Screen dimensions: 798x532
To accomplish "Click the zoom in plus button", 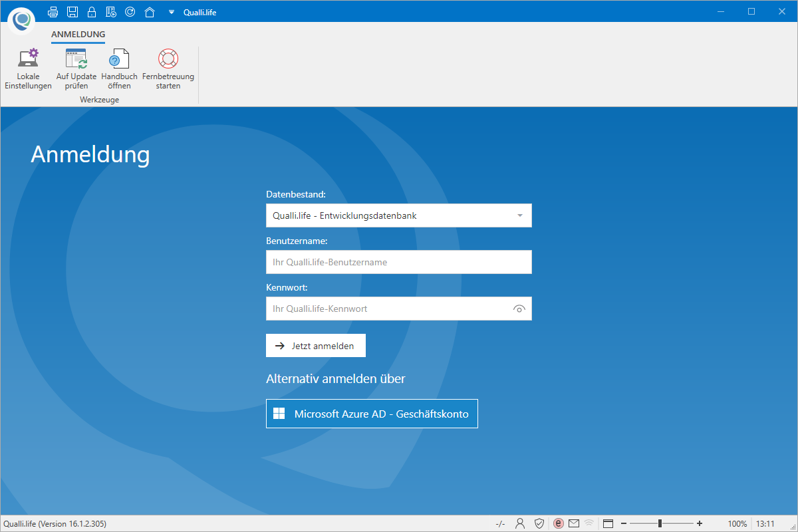I will pyautogui.click(x=700, y=523).
